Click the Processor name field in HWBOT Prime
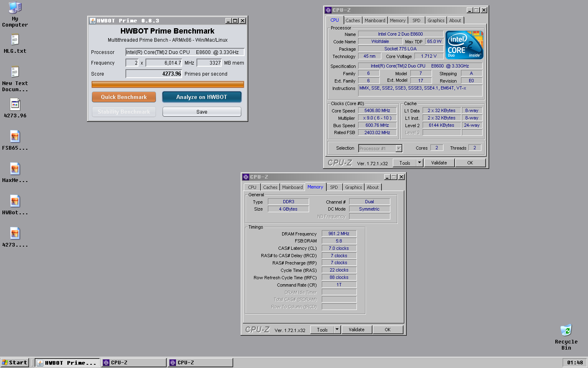Image resolution: width=588 pixels, height=368 pixels. point(185,52)
